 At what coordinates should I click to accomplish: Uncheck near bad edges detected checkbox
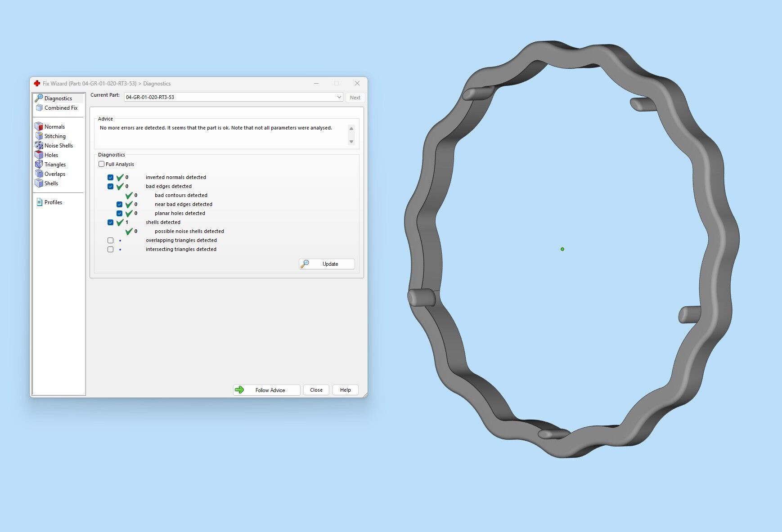120,204
